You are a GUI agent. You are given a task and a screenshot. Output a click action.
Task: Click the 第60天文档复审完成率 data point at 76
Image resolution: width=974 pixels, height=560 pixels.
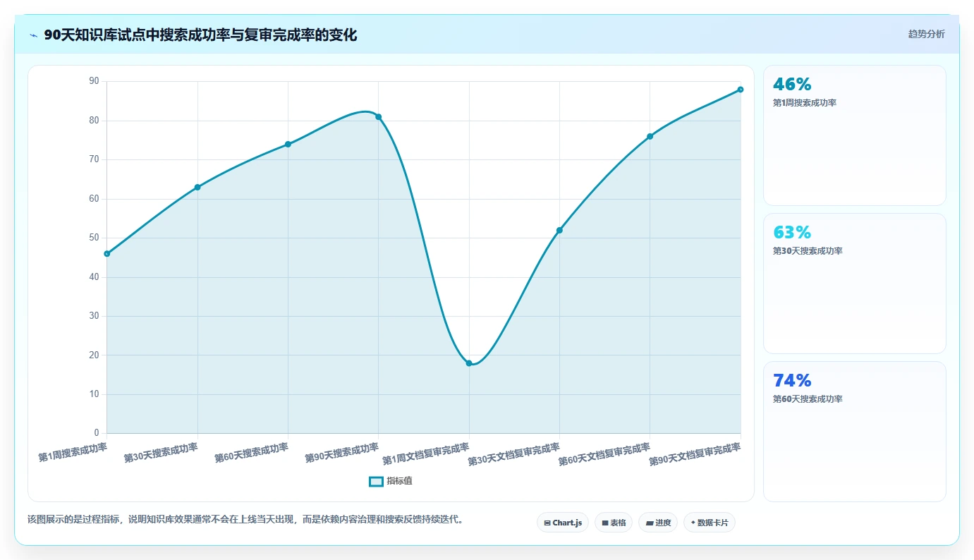(x=650, y=136)
